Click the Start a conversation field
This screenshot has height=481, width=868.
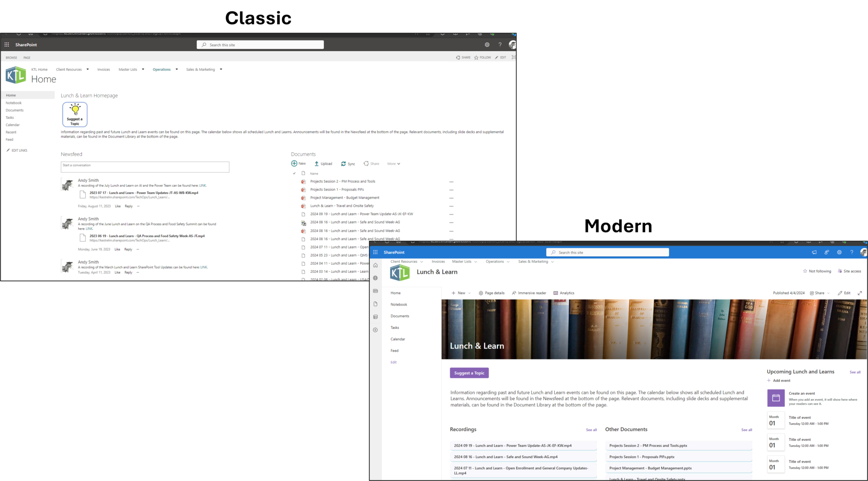click(x=145, y=166)
